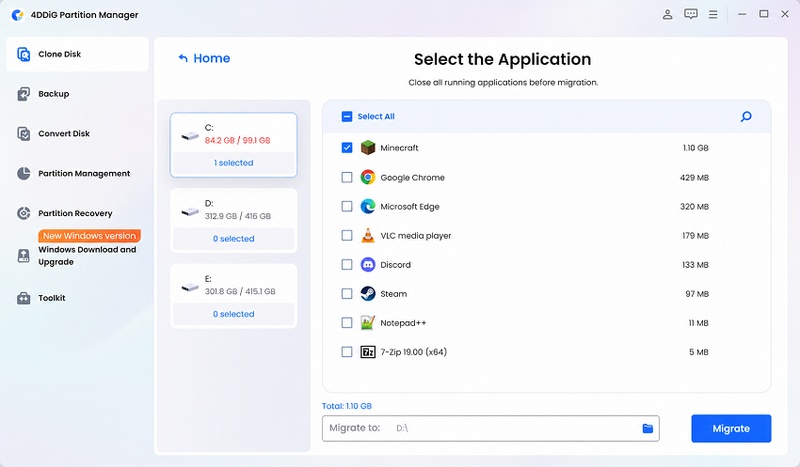Click the C: drive disk icon
This screenshot has width=800, height=467.
pos(190,136)
